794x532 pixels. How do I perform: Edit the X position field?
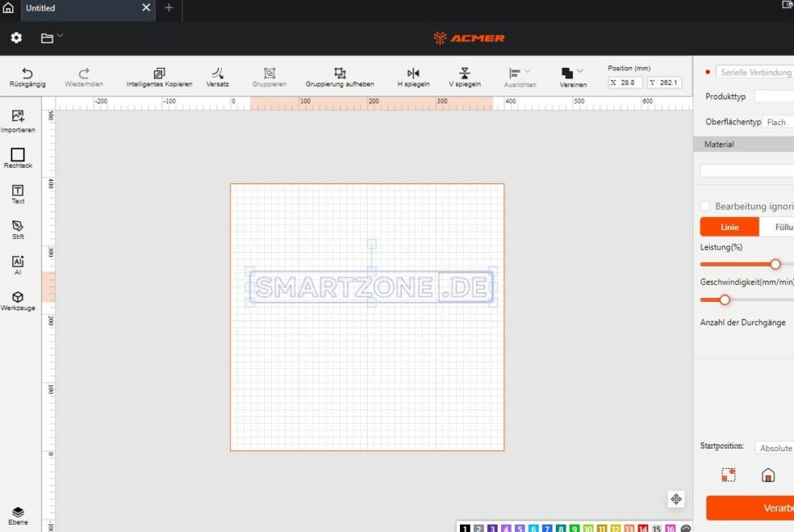click(625, 83)
